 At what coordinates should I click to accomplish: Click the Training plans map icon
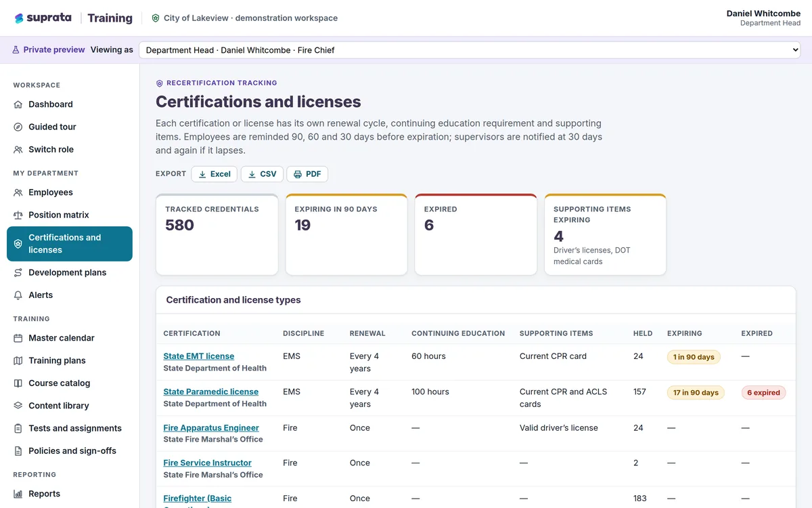click(18, 360)
